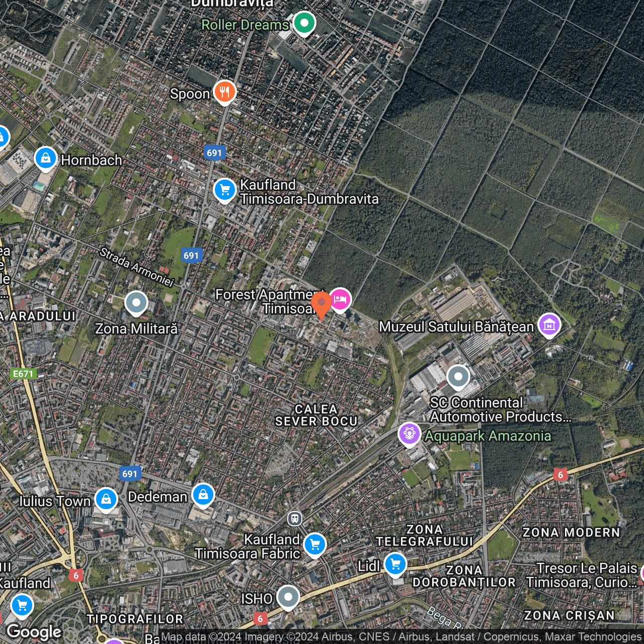
Task: Open the Spoon restaurant pin
Action: [224, 92]
